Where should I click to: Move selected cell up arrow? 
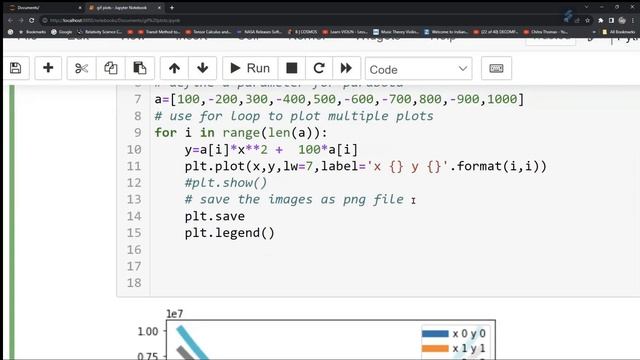pyautogui.click(x=174, y=68)
